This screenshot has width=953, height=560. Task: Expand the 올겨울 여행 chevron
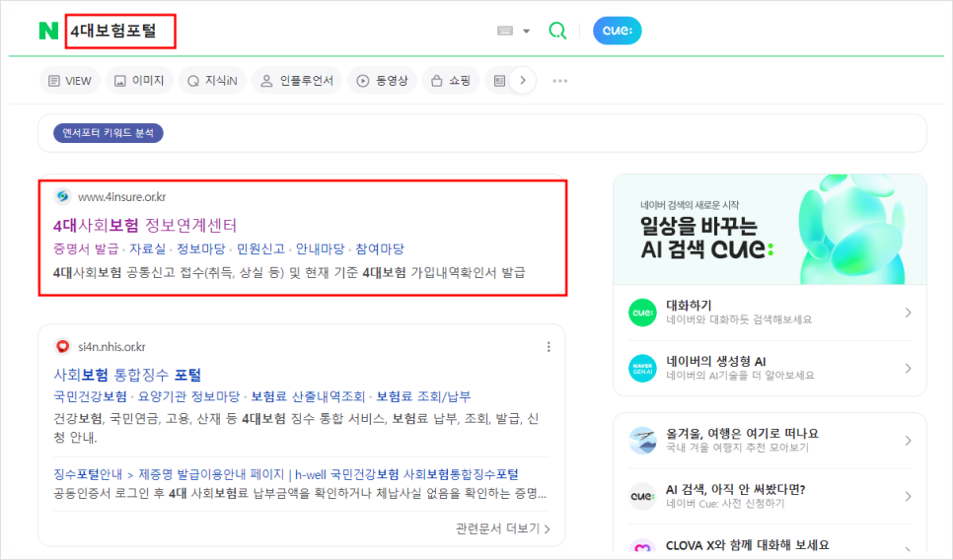(908, 441)
